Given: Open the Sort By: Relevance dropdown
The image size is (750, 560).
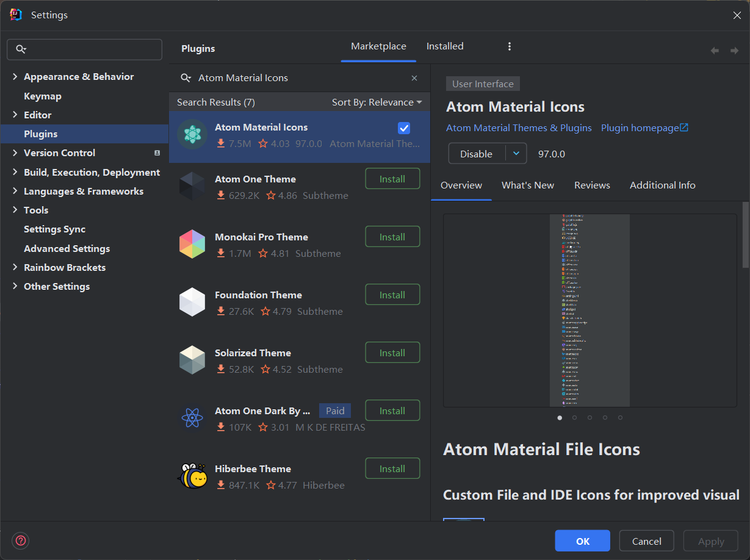Looking at the screenshot, I should [x=377, y=102].
